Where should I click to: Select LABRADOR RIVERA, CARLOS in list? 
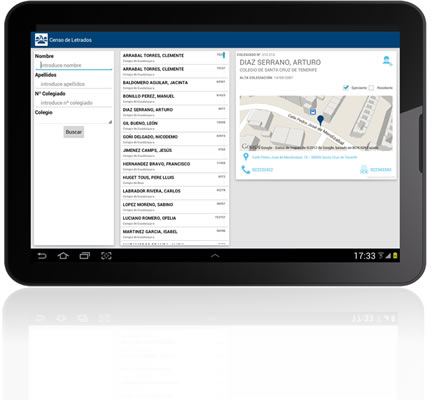coord(174,193)
